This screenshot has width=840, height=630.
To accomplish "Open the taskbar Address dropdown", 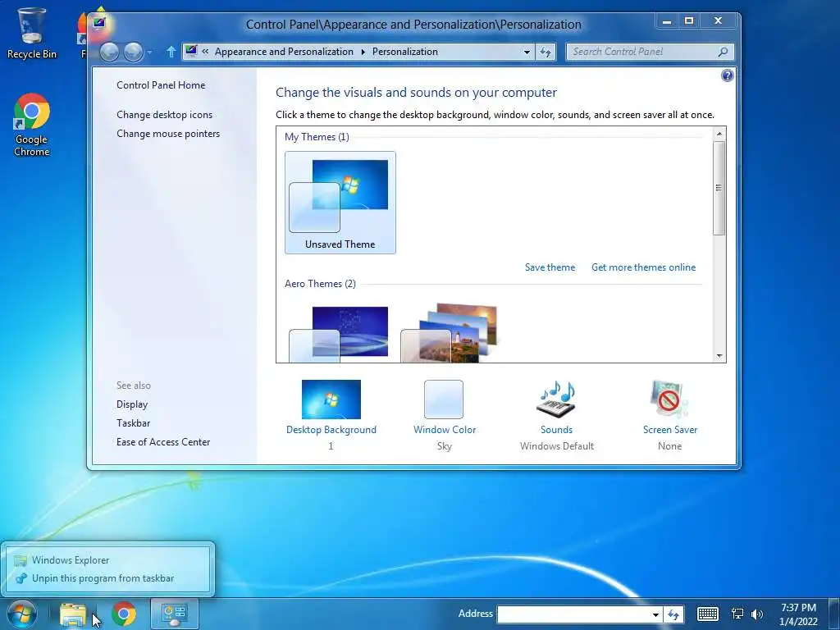I will click(655, 614).
